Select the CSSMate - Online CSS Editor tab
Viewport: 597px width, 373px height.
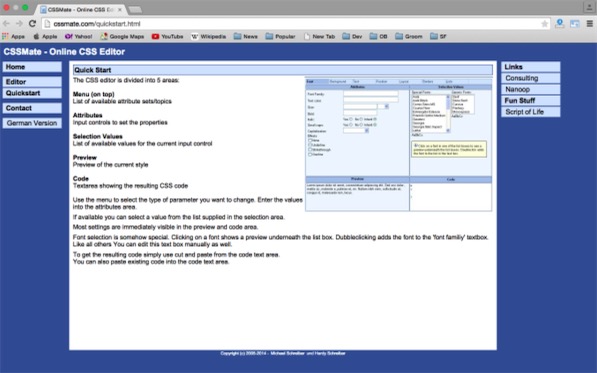click(81, 10)
